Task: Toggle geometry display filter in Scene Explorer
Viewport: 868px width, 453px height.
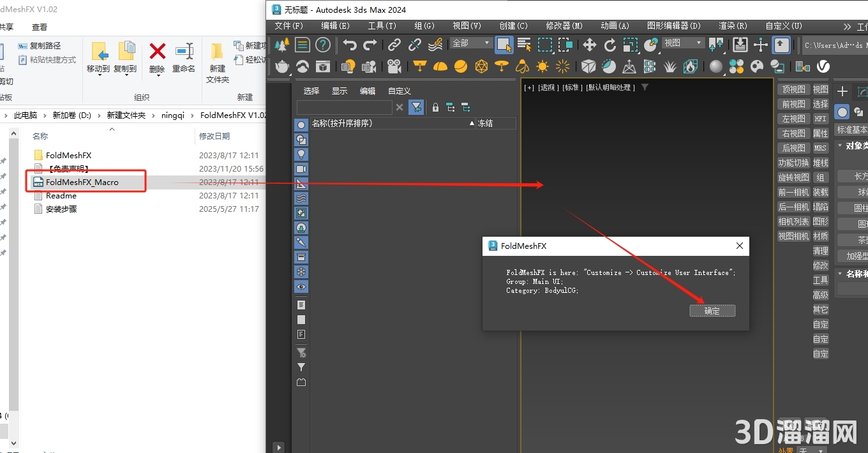Action: [x=301, y=124]
